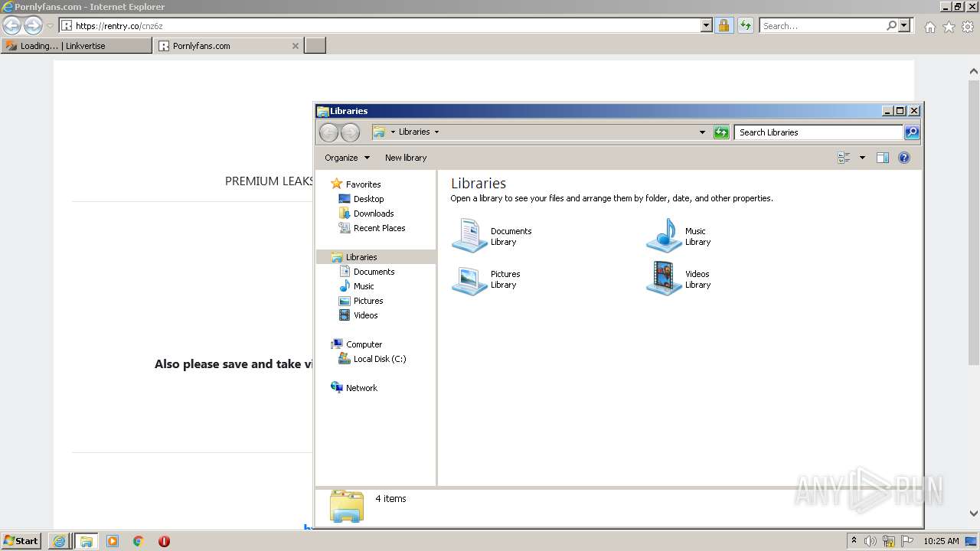
Task: Open the Music library icon in main pane
Action: (x=663, y=236)
